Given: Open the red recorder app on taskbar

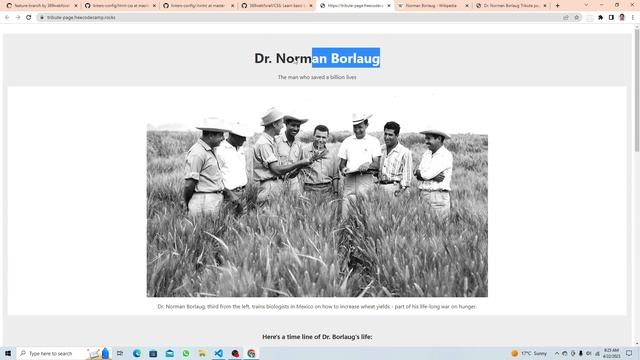Looking at the screenshot, I should tap(235, 353).
